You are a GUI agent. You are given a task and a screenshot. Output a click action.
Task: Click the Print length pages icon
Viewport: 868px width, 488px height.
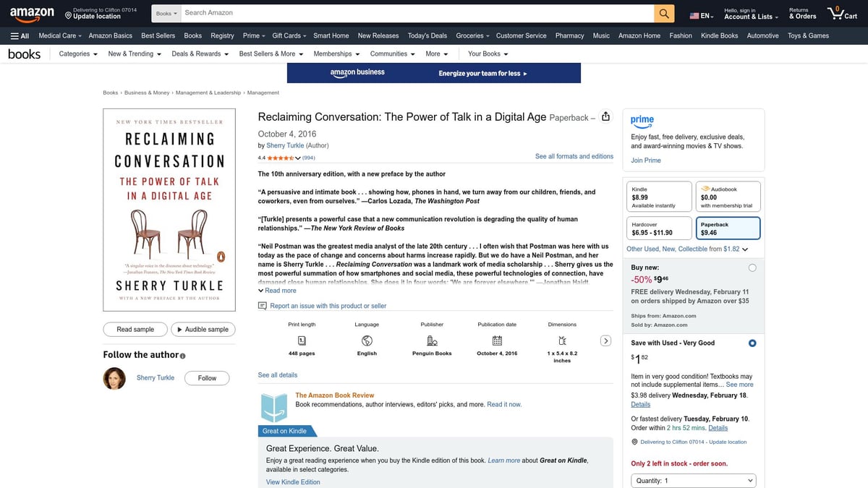point(301,339)
